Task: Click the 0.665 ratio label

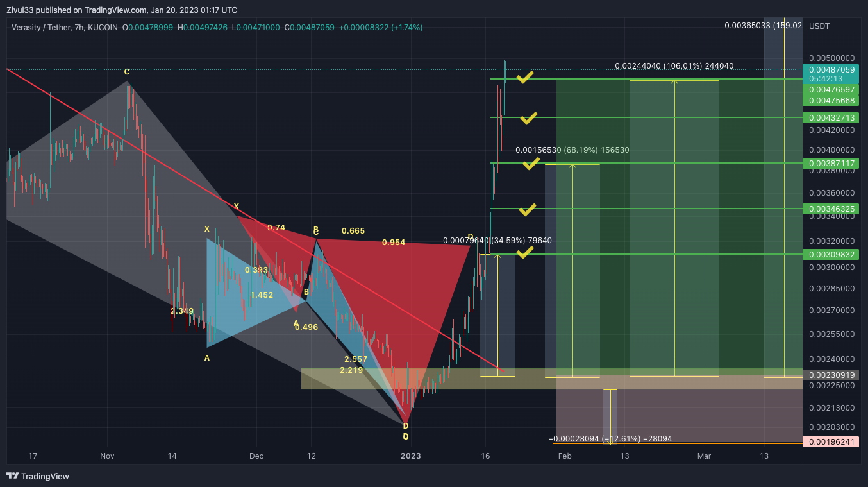Action: [x=353, y=231]
